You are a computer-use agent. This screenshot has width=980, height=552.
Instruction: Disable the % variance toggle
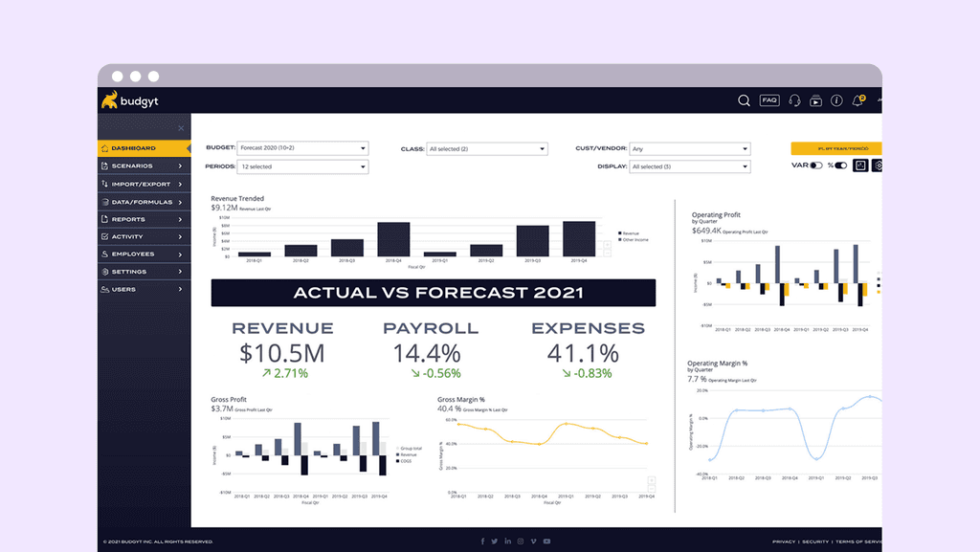pyautogui.click(x=840, y=165)
